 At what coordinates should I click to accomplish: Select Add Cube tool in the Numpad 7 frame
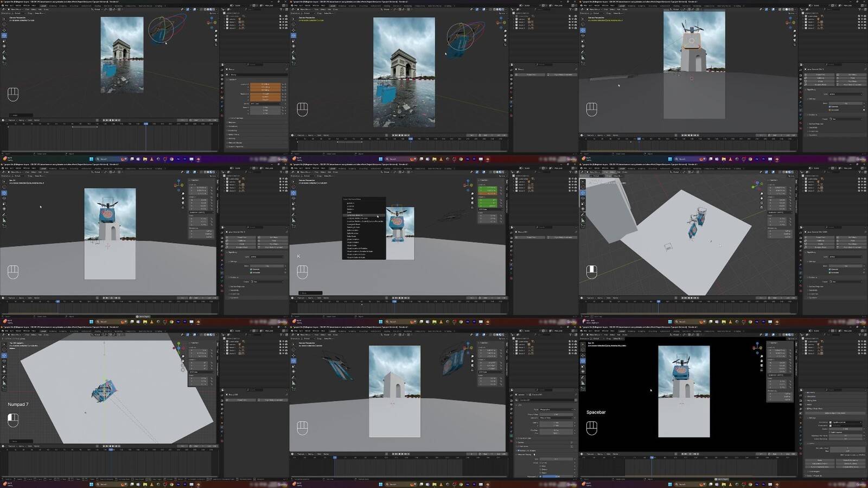tap(4, 389)
